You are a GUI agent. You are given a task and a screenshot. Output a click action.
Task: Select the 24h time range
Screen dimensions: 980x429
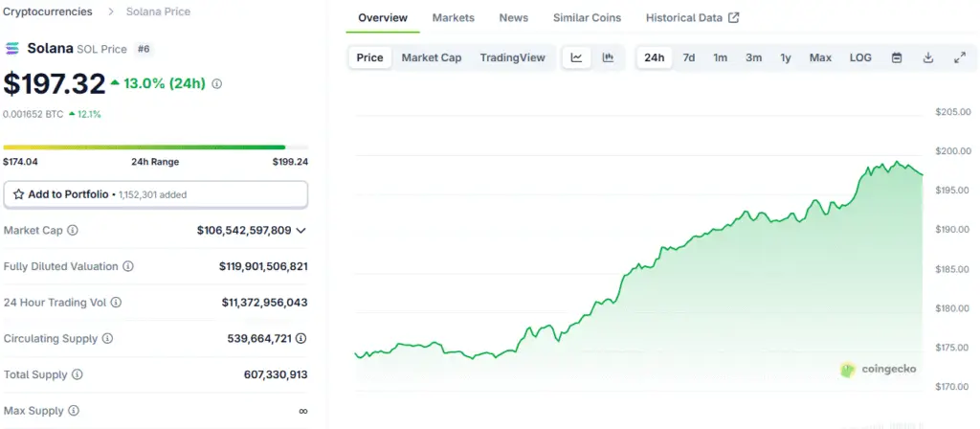pyautogui.click(x=655, y=58)
